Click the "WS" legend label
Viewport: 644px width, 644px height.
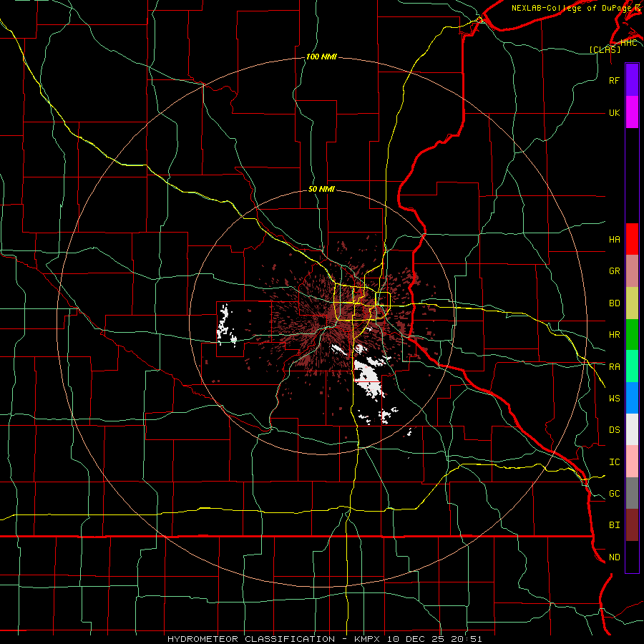point(615,398)
